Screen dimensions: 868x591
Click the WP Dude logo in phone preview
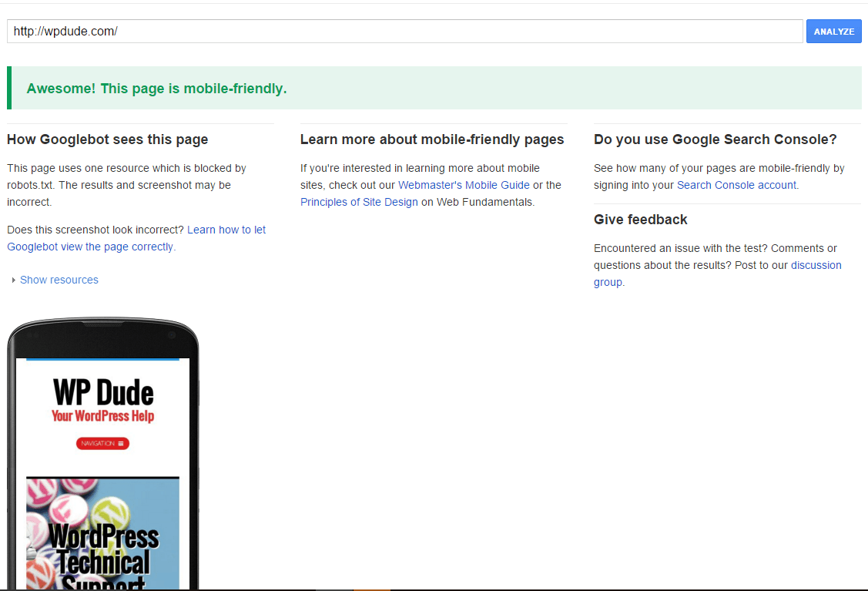pos(103,393)
